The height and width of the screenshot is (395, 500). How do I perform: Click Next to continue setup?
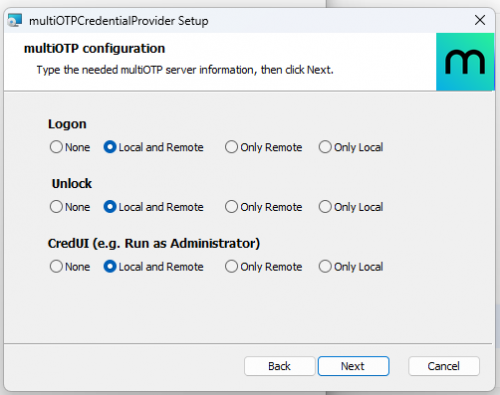[353, 366]
